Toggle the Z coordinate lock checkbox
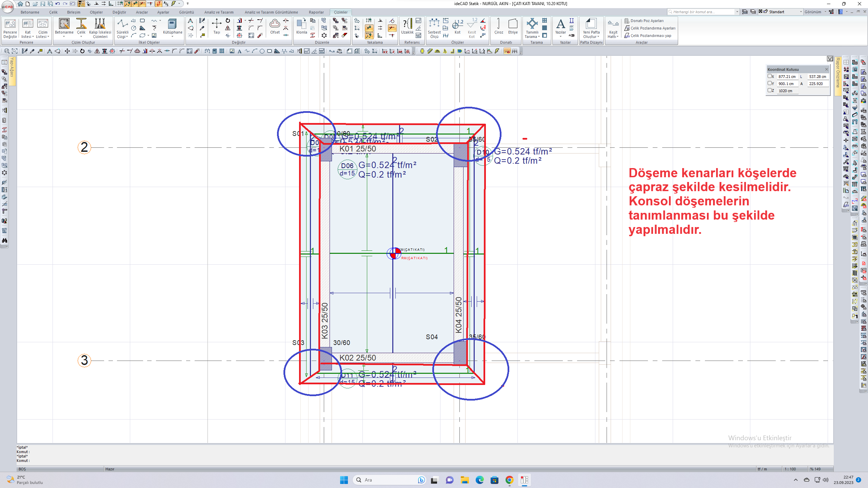Viewport: 868px width, 488px height. [770, 90]
